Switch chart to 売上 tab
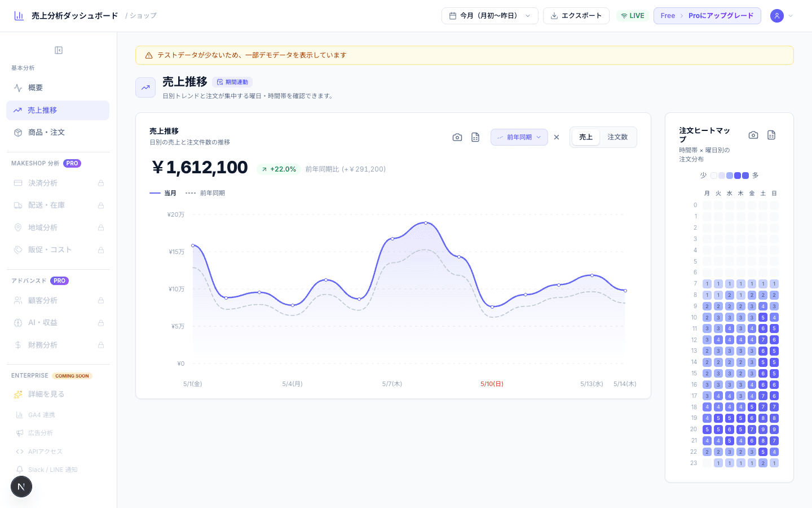 pos(586,137)
